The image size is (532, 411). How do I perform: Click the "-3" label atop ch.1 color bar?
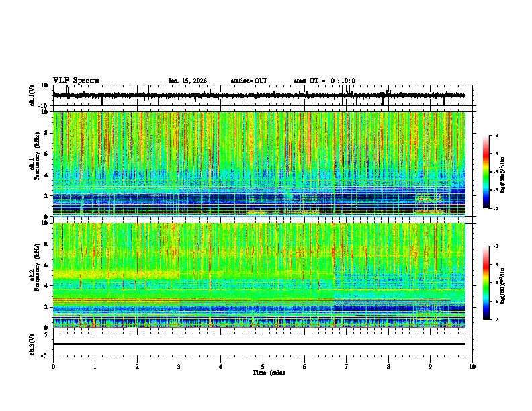(495, 135)
